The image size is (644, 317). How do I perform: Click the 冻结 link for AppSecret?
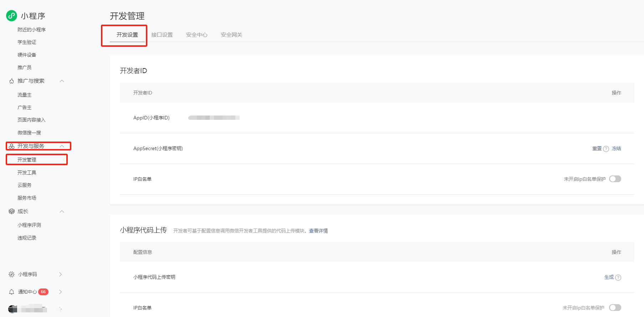pyautogui.click(x=616, y=148)
